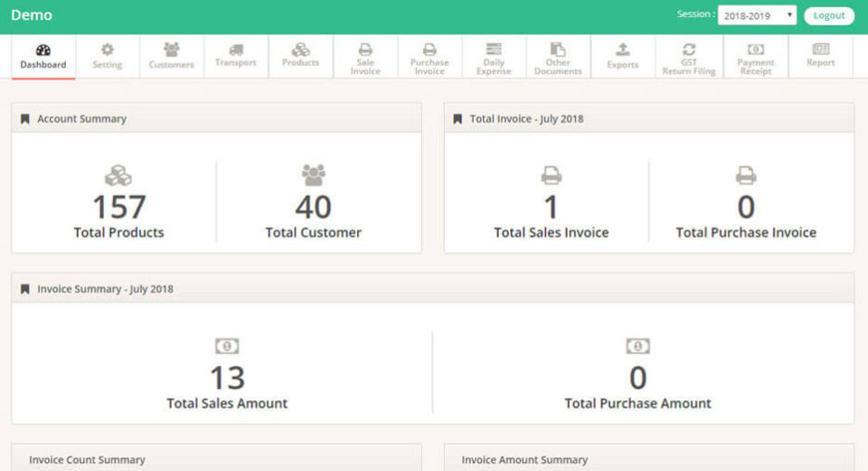The width and height of the screenshot is (868, 471).
Task: Click the boxes icon above Total Products
Action: 118,175
